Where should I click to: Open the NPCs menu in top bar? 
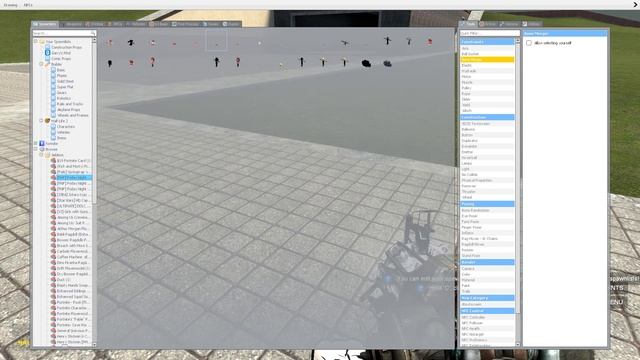tap(28, 5)
